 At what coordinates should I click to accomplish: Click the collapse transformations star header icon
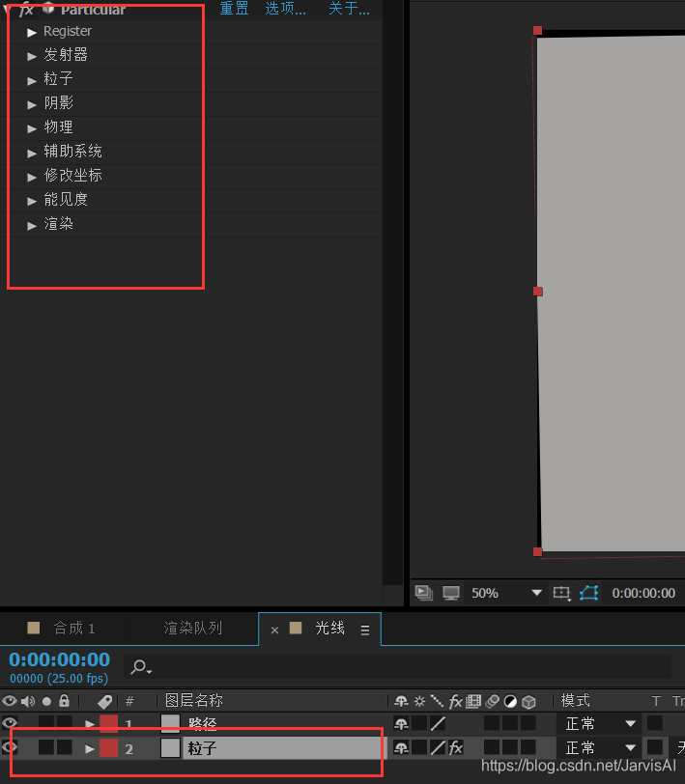(x=419, y=702)
